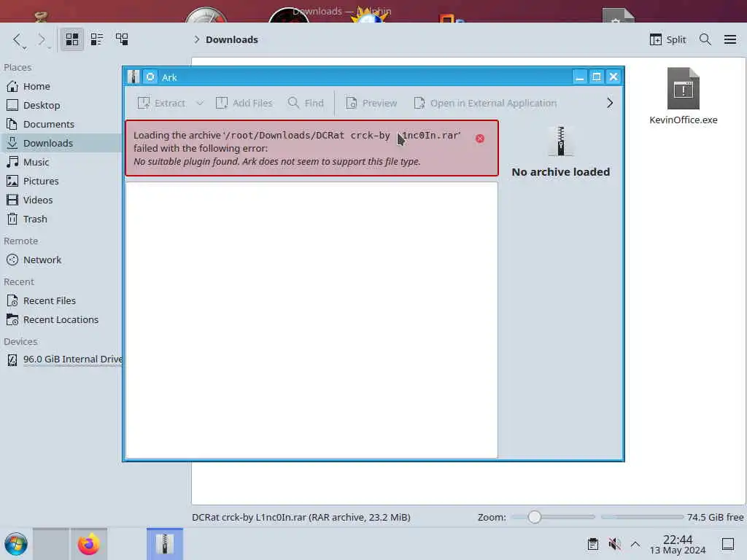
Task: Expand Ark toolbar overflow chevron
Action: pos(609,103)
